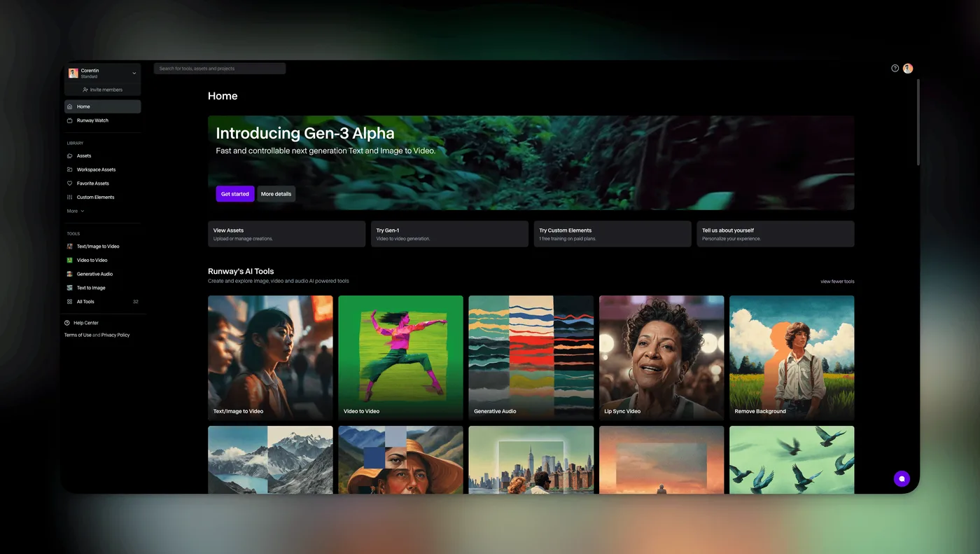
Task: Open the purple chat bubble widget
Action: click(x=902, y=479)
